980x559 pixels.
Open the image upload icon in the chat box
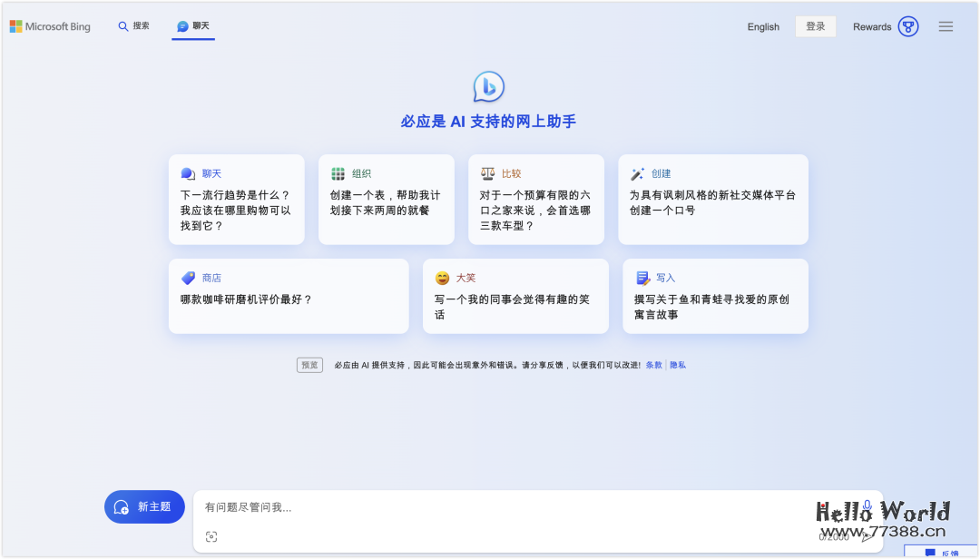point(211,535)
